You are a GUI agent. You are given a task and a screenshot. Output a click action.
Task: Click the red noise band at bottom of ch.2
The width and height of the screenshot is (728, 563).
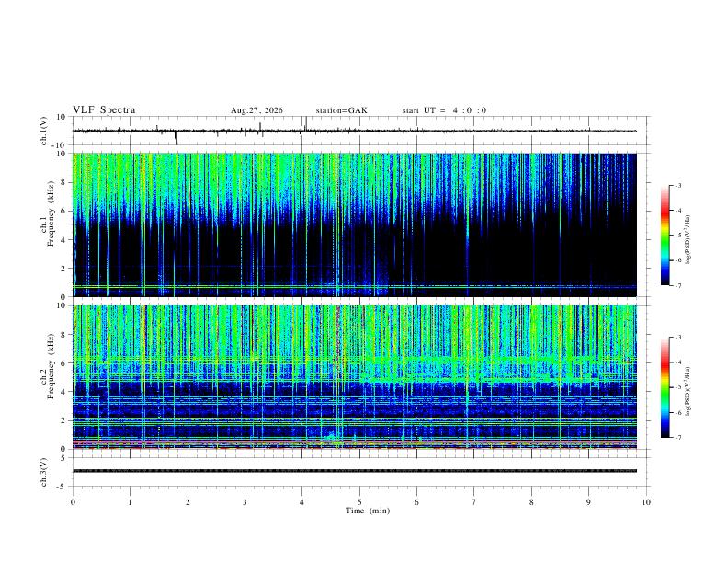(354, 445)
